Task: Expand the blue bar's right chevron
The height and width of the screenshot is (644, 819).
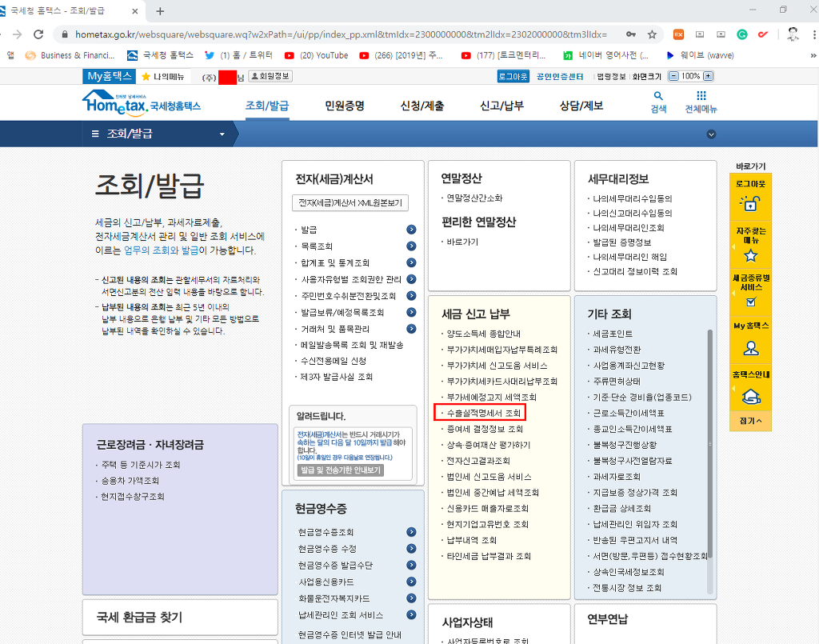Action: tap(711, 134)
